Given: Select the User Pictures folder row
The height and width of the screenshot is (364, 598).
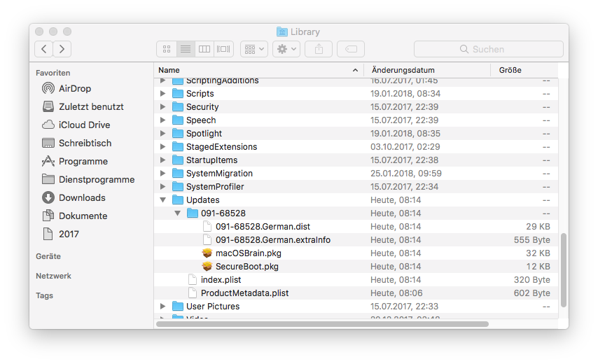Looking at the screenshot, I should 356,307.
